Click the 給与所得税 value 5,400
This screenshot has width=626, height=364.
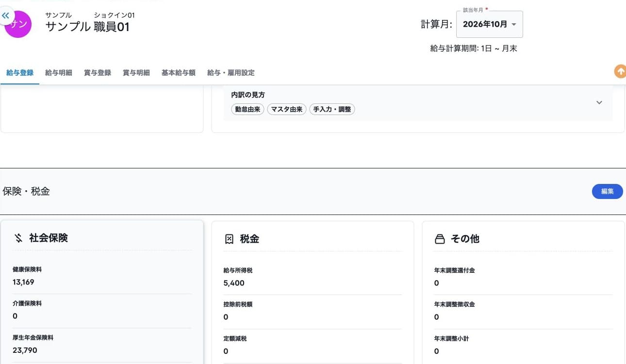click(x=234, y=283)
